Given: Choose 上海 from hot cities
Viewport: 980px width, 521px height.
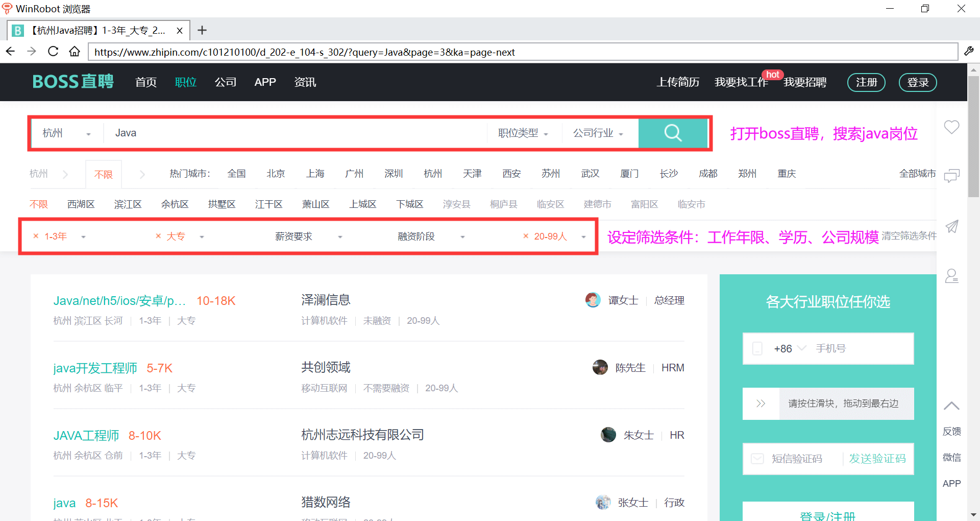Looking at the screenshot, I should point(315,174).
